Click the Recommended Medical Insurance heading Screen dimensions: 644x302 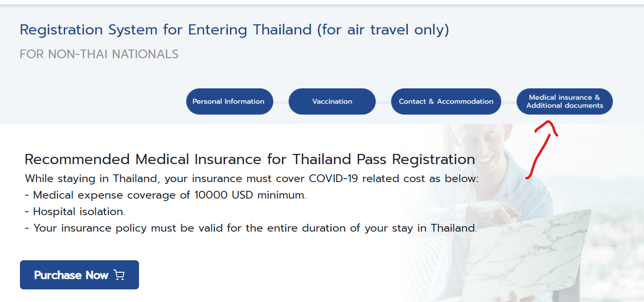coord(250,159)
